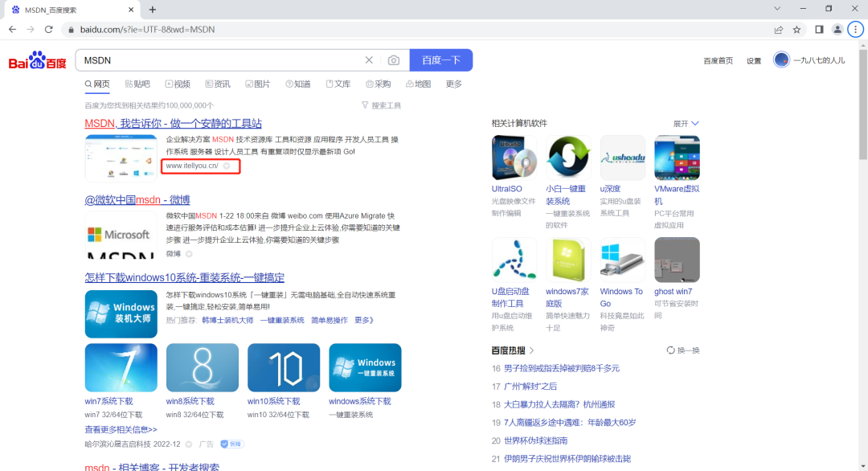The image size is (868, 471).
Task: Open UltraISO software icon
Action: click(x=514, y=158)
